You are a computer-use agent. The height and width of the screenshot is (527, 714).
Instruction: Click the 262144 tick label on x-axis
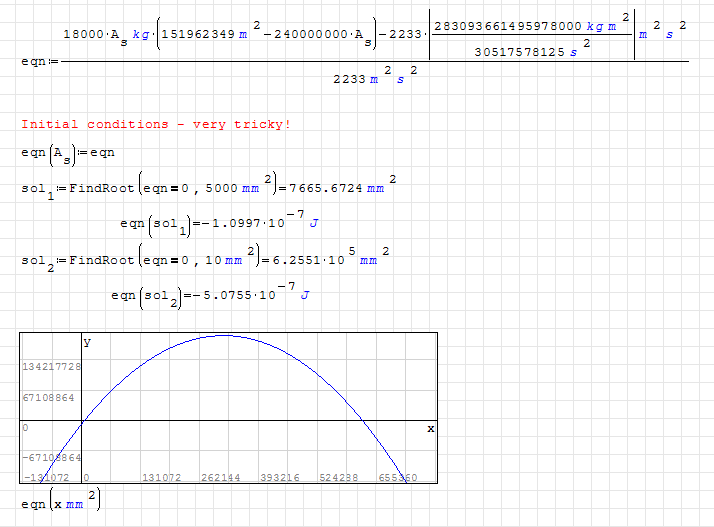pyautogui.click(x=229, y=478)
